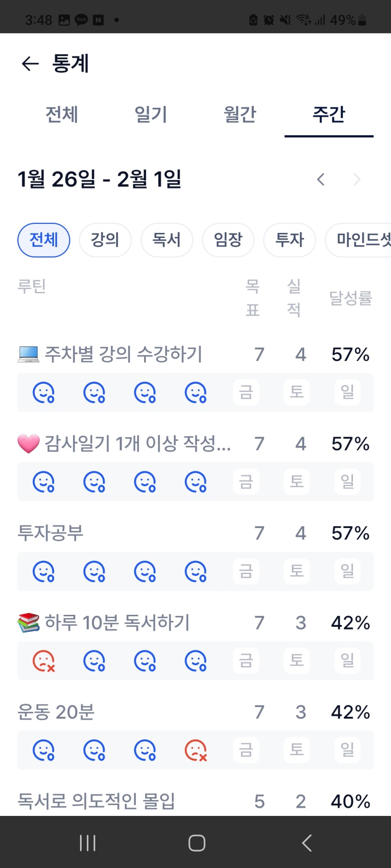
Task: Open Android recent apps button
Action: coord(87,843)
